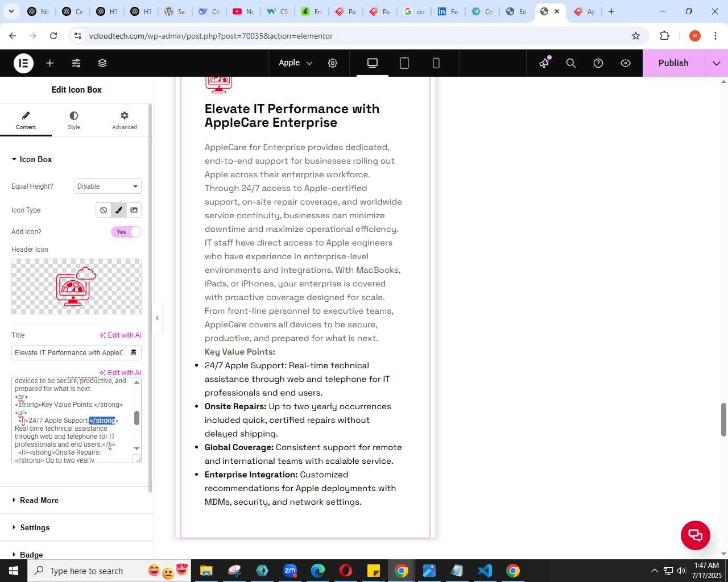This screenshot has height=582, width=728.
Task: Click the Publish button
Action: coord(673,63)
